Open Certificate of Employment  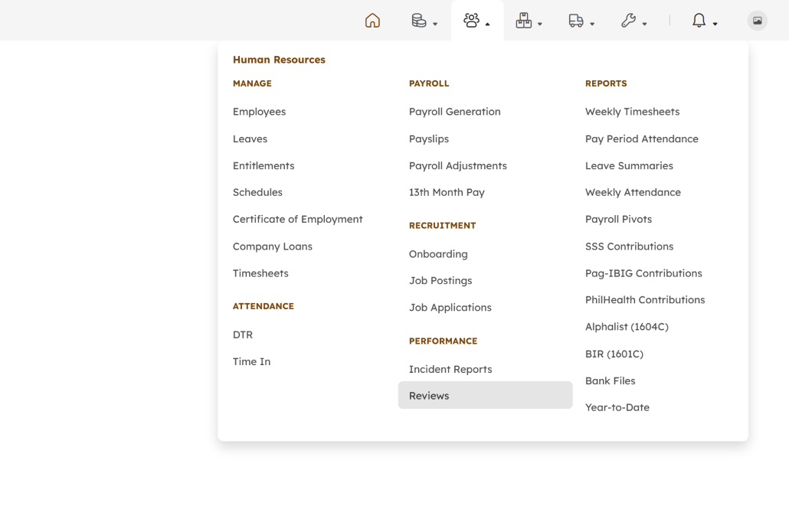[297, 219]
